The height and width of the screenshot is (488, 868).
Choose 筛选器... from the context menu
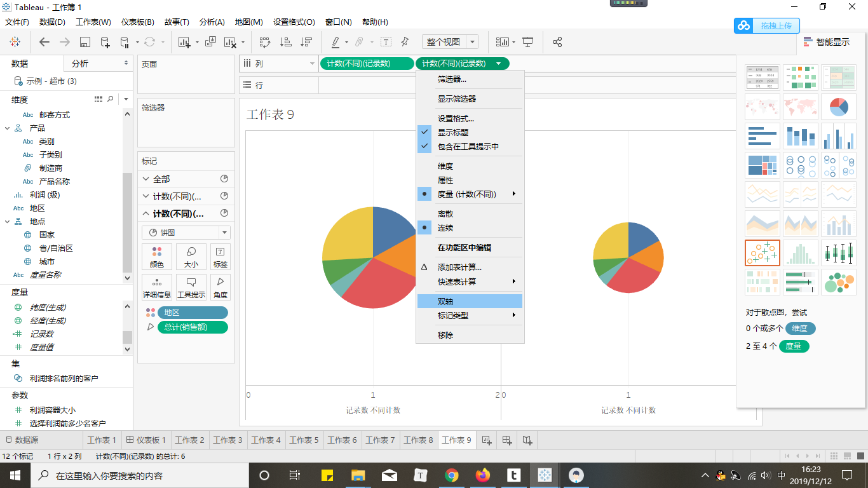click(470, 79)
